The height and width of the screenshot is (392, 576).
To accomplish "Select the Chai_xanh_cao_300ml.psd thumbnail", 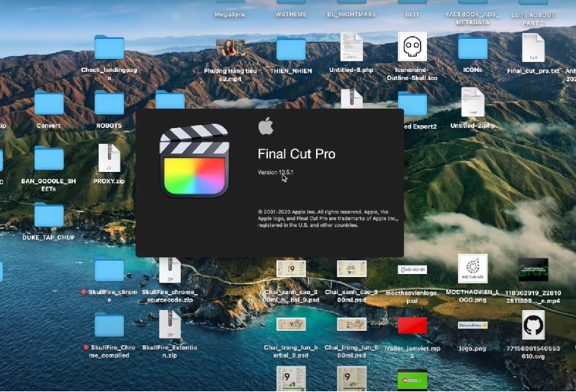I will coord(351,269).
